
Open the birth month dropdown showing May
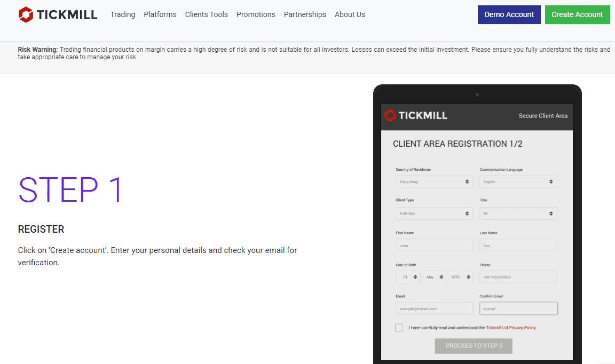click(434, 277)
